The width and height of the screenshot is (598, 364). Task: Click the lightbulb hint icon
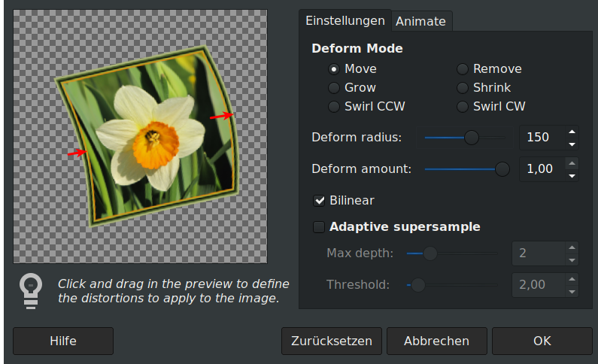pos(31,291)
